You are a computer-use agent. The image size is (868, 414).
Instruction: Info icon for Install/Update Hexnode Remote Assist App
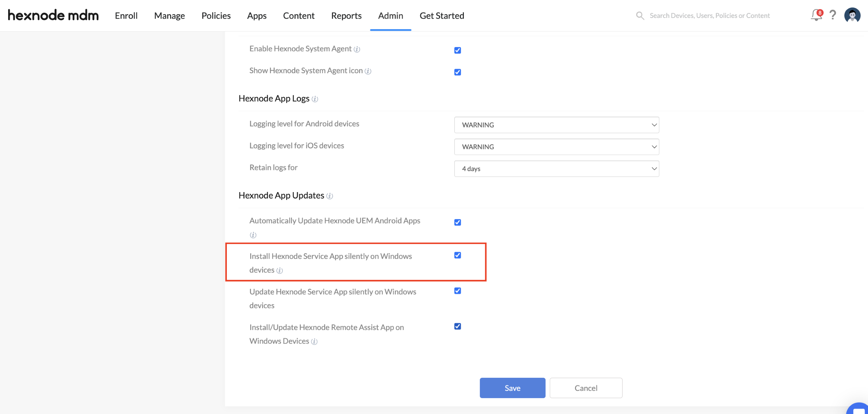[314, 341]
